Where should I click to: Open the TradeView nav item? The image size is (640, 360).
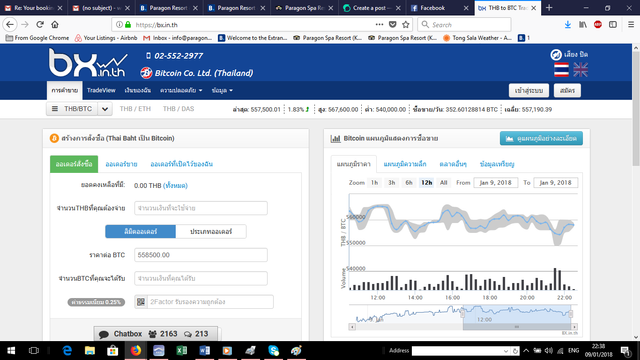click(x=101, y=90)
